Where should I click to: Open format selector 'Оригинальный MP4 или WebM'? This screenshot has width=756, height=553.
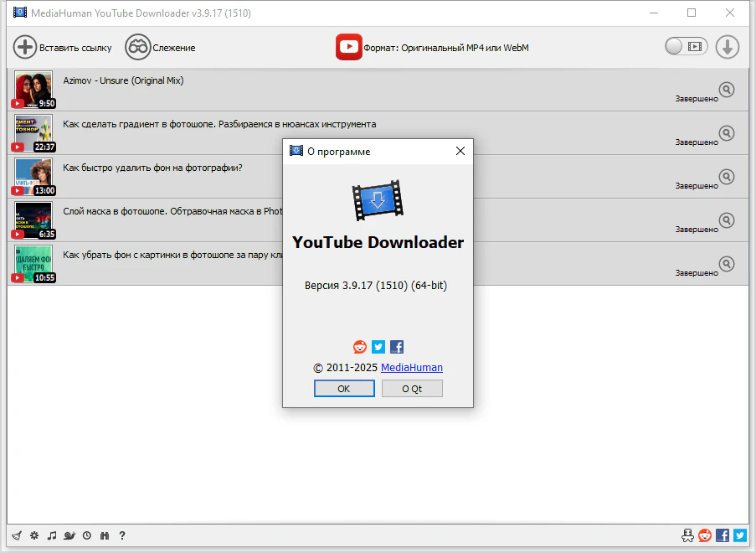(x=446, y=48)
